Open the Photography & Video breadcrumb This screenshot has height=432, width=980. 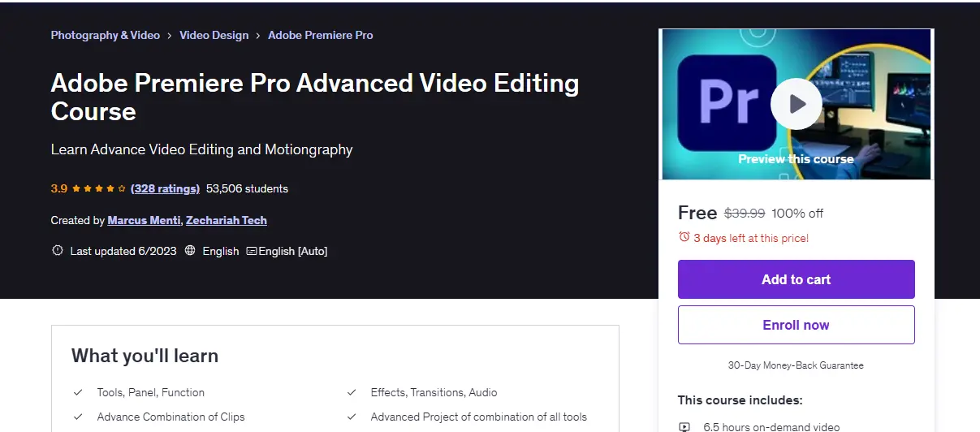pyautogui.click(x=106, y=35)
